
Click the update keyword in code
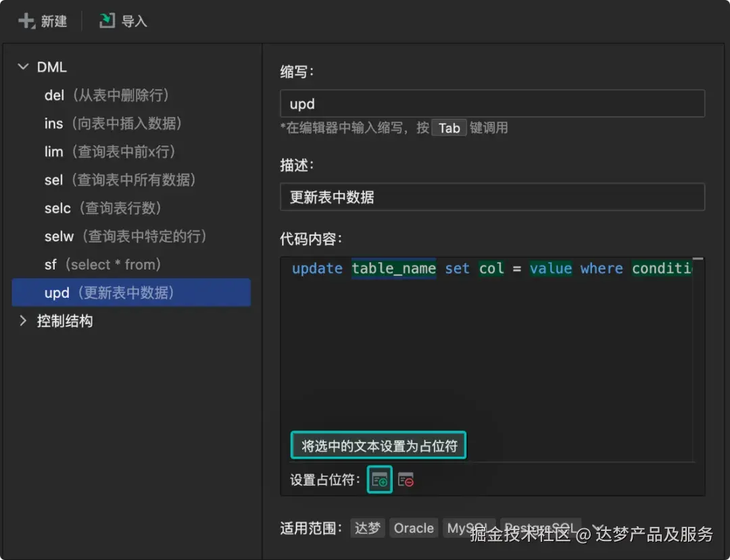coord(317,268)
